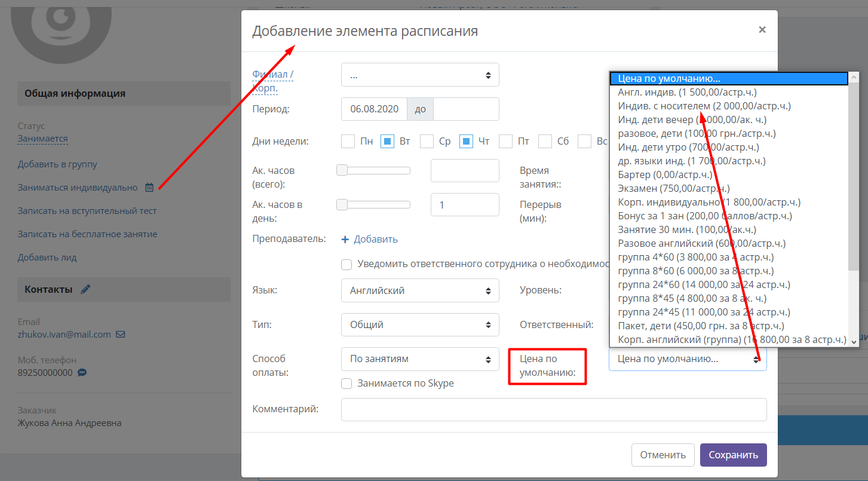Select the Бартер price option

(729, 174)
